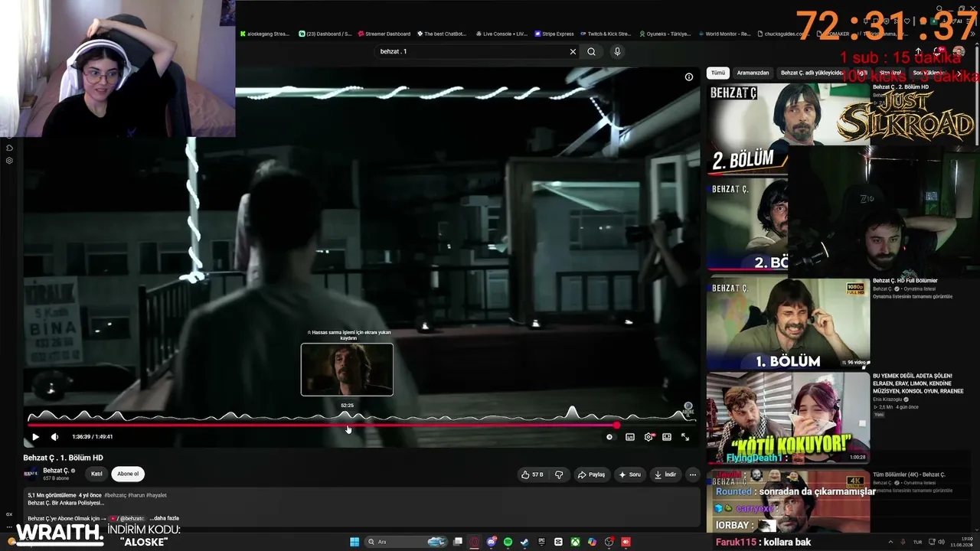Open video info icon at top-right of player
This screenshot has width=980, height=551.
click(x=689, y=77)
